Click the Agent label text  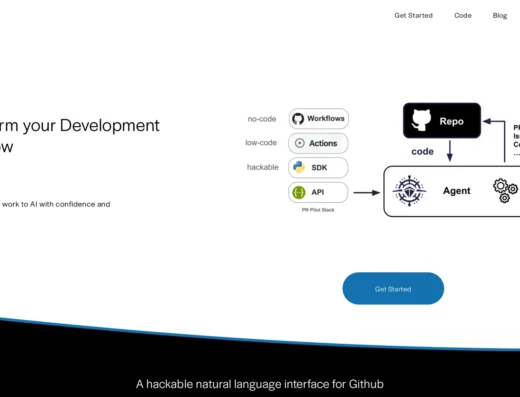click(x=457, y=191)
